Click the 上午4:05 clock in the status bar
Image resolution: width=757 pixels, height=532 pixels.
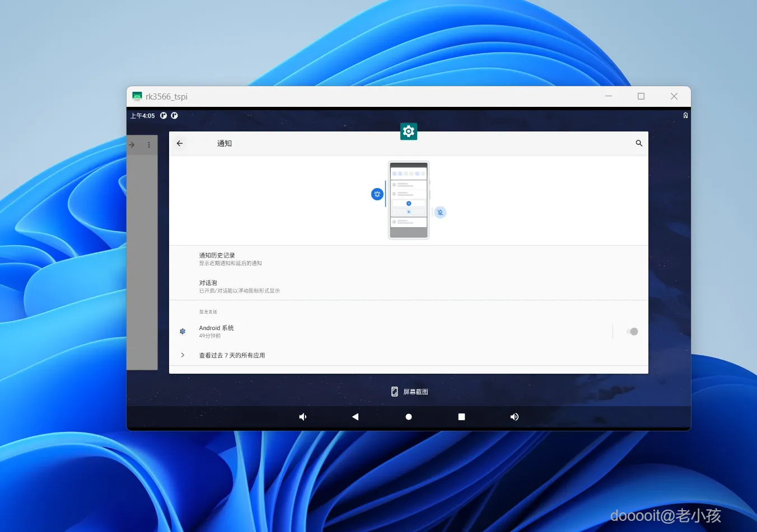pos(143,116)
